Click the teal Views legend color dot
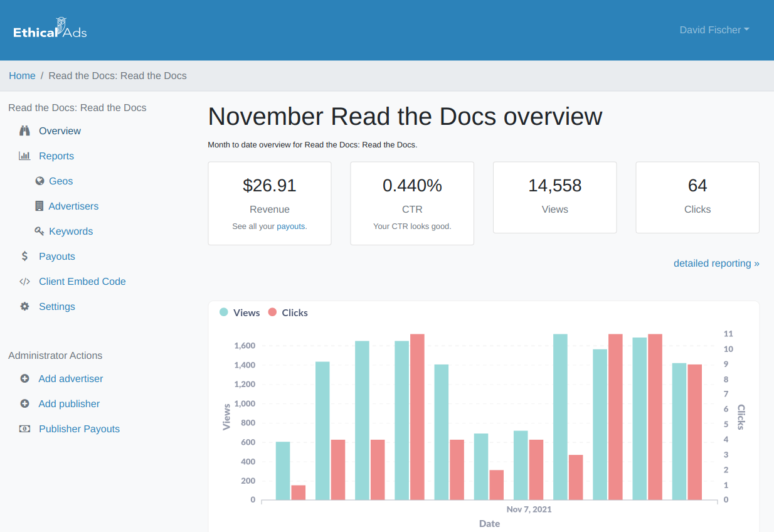This screenshot has width=774, height=532. tap(224, 312)
